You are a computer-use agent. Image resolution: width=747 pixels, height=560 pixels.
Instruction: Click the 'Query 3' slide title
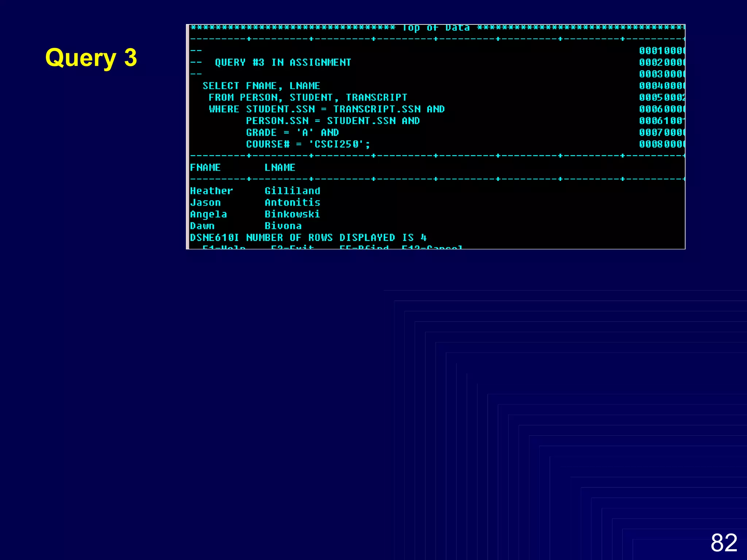point(91,58)
